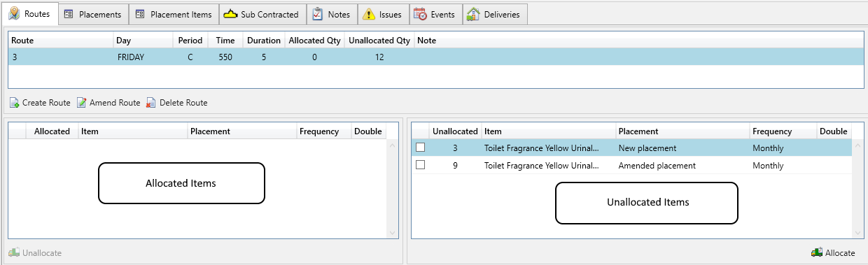Viewport: 868px width, 265px height.
Task: Click the Create Route icon
Action: pos(14,103)
